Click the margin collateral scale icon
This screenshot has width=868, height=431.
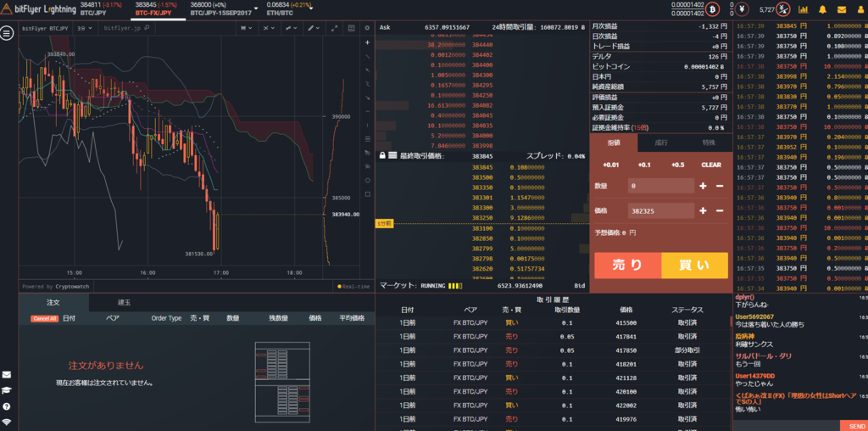(782, 8)
